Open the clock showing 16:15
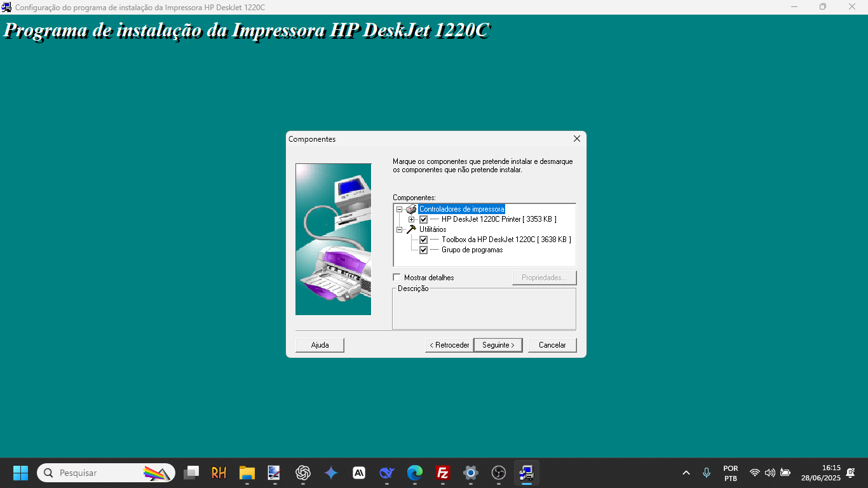Screen dimensions: 868x488 tap(820, 473)
